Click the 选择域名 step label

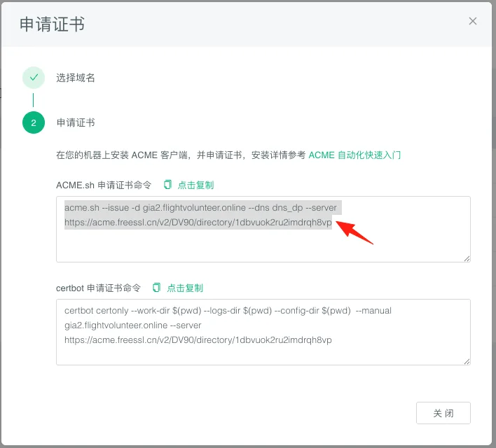[75, 78]
